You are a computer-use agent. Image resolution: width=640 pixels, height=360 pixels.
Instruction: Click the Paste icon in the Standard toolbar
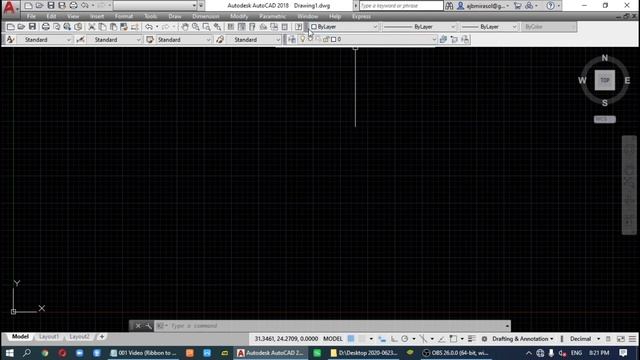click(113, 27)
